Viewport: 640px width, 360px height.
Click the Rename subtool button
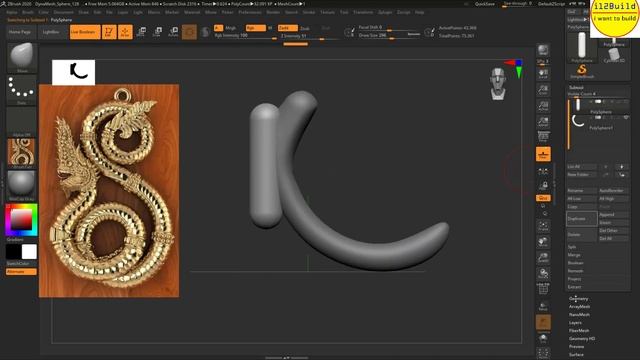pos(582,191)
